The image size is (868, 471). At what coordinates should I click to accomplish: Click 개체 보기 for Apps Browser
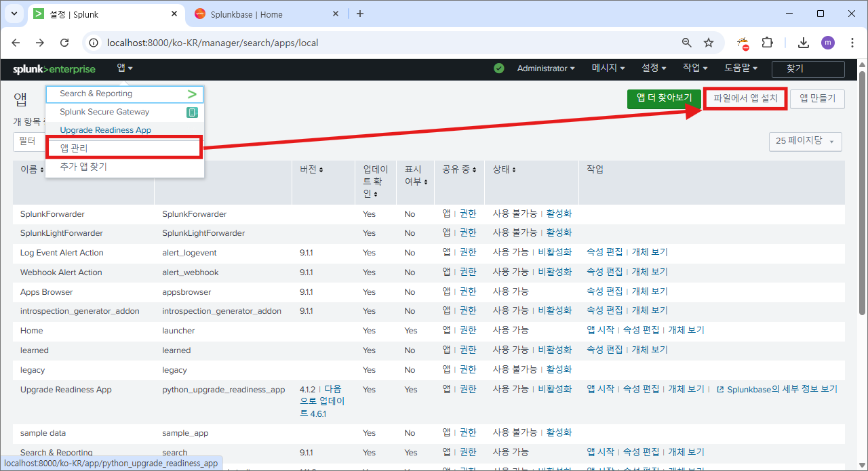tap(650, 291)
